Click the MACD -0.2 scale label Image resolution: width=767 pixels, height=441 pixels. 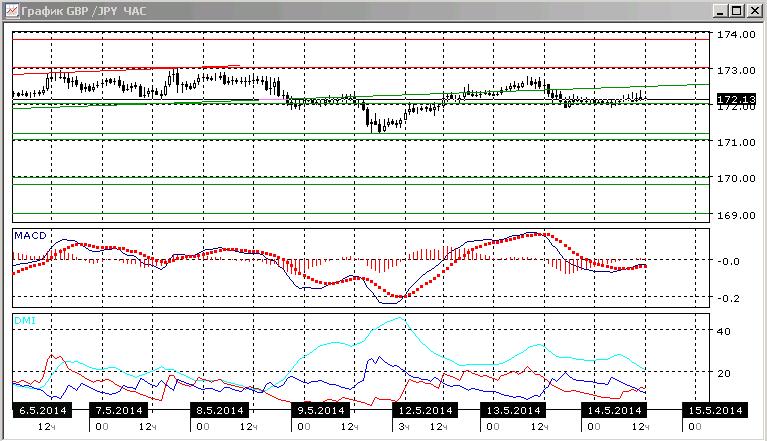[x=729, y=298]
